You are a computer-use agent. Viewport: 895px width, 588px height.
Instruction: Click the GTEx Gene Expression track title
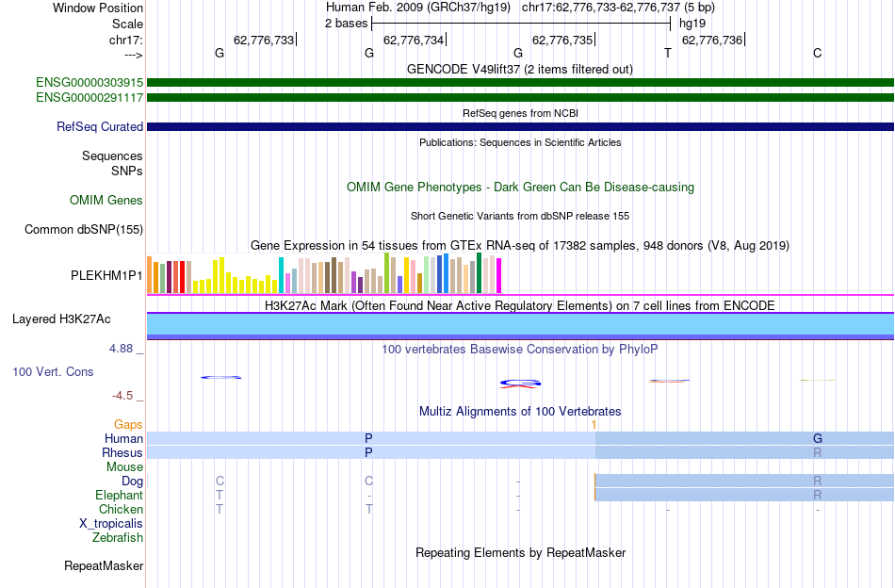click(520, 246)
